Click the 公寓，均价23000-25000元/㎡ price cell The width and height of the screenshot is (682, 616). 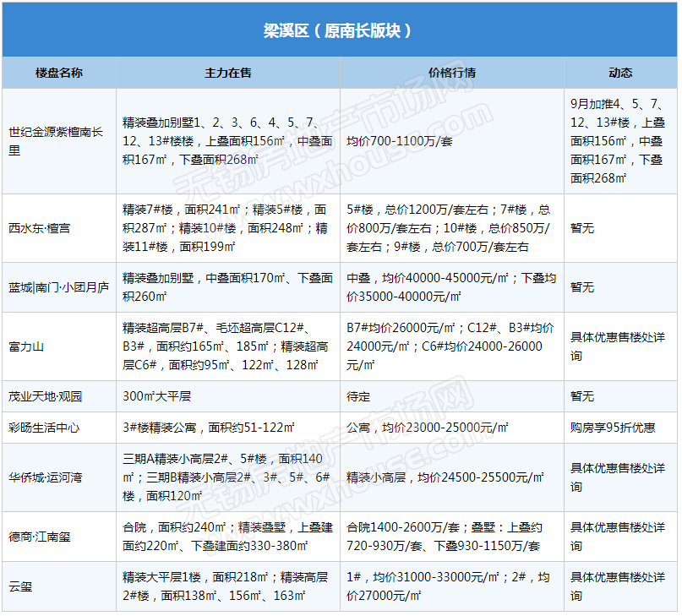(x=428, y=428)
